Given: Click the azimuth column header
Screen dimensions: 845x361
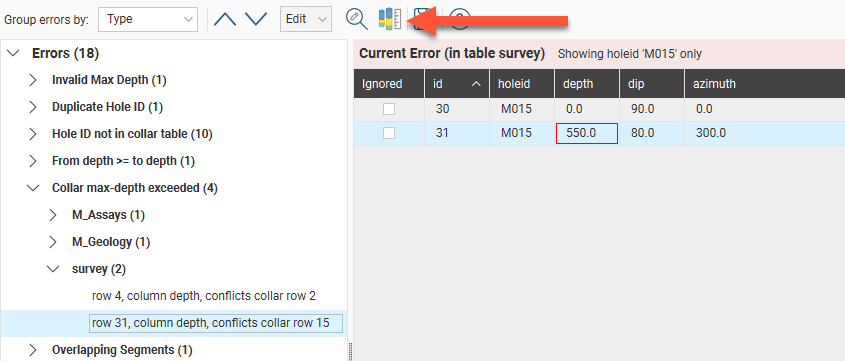Looking at the screenshot, I should click(765, 84).
